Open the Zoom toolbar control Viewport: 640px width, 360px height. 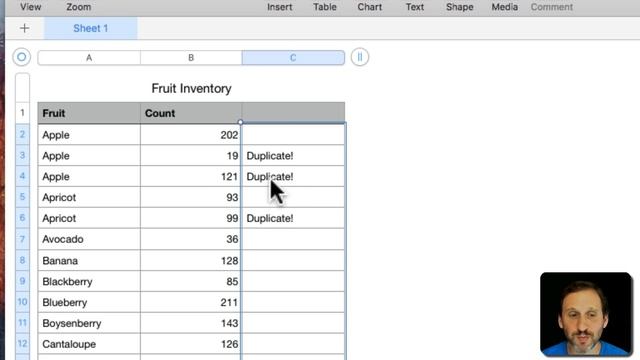click(79, 7)
